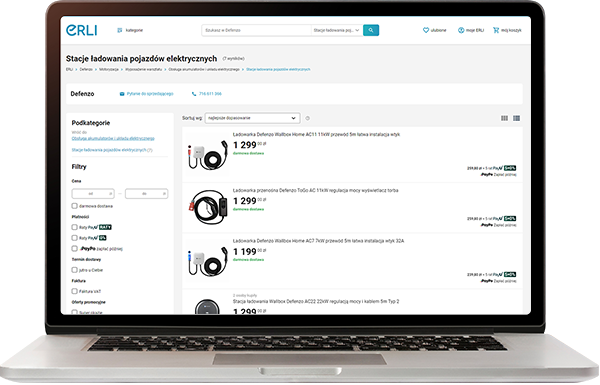Open listing 'Ładowarka przenośna Defenzo ToGo AC 11kW'
This screenshot has width=600, height=385.
pos(315,191)
